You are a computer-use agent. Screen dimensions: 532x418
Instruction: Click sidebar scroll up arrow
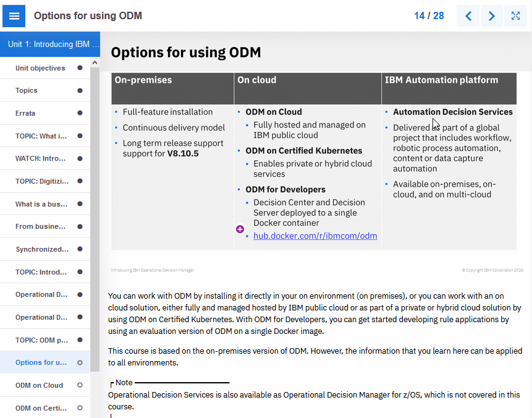pyautogui.click(x=95, y=62)
